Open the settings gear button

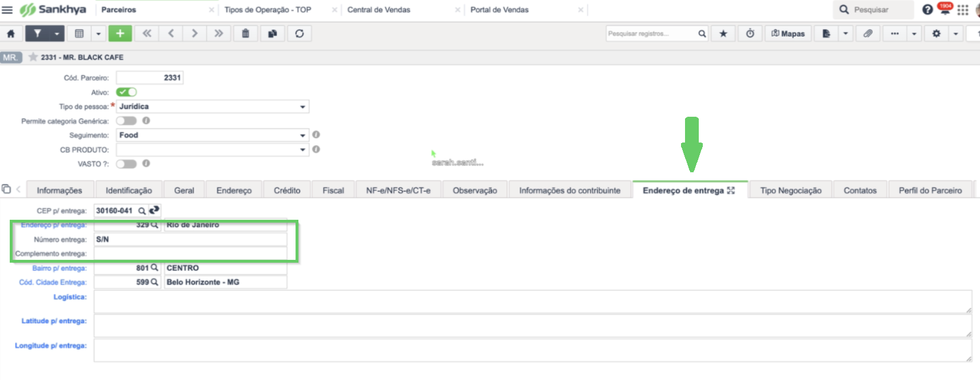(936, 34)
